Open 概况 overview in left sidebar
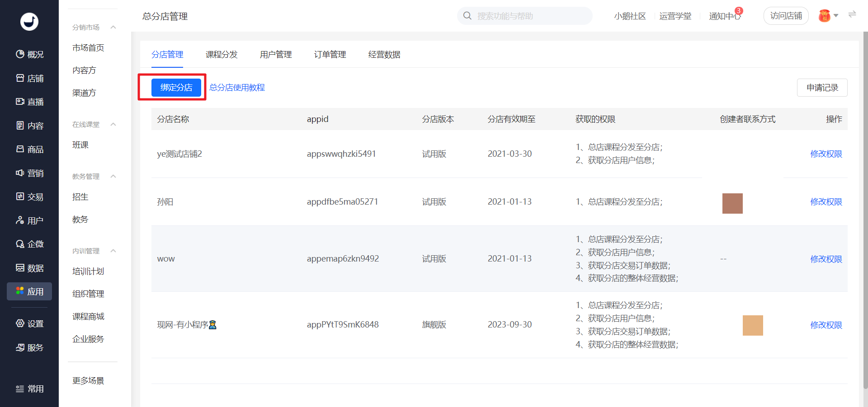 pos(29,54)
